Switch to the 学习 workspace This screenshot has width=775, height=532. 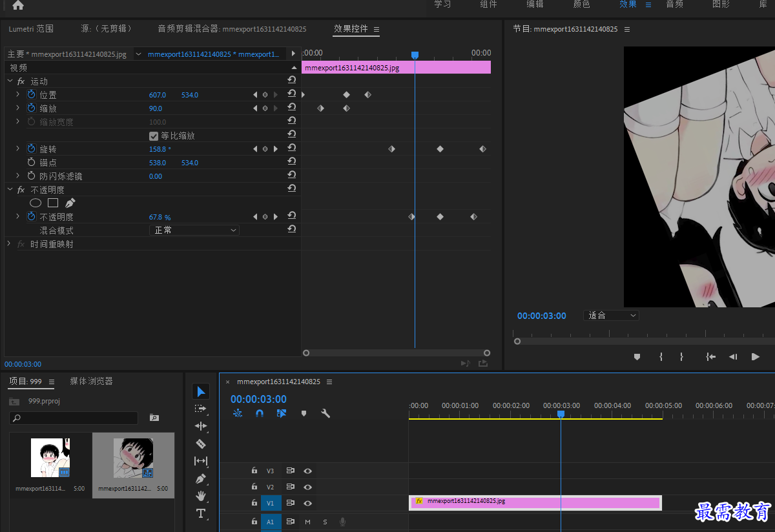pos(442,4)
